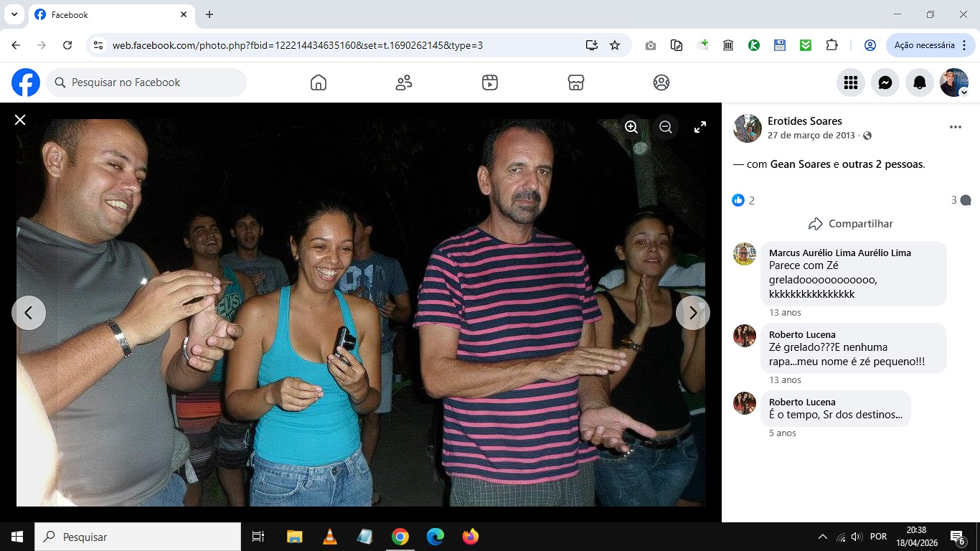
Task: Open Gean Soares profile link
Action: coord(800,164)
